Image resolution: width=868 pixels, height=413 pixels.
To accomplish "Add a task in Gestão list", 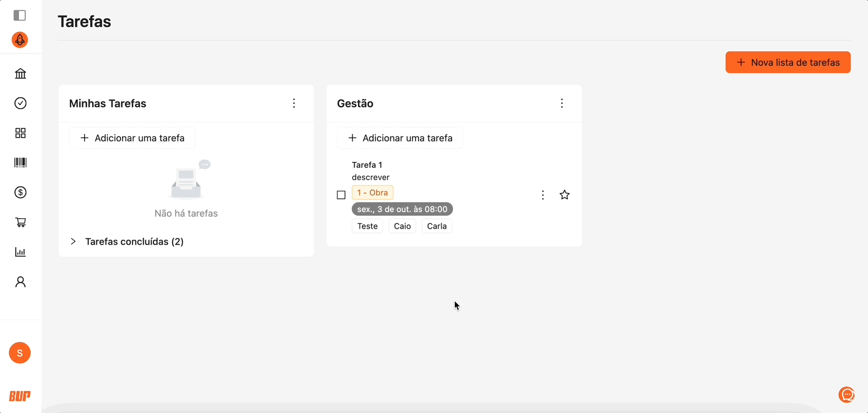I will click(400, 138).
